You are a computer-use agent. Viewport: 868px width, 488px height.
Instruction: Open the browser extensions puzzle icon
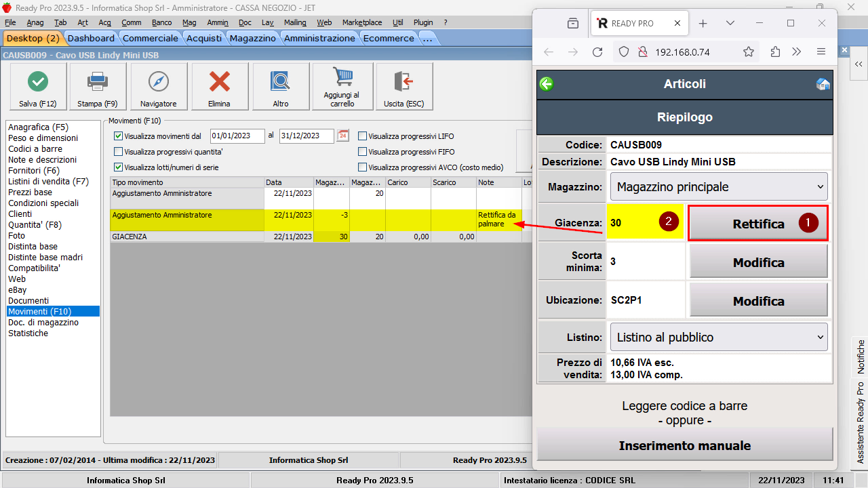(775, 52)
